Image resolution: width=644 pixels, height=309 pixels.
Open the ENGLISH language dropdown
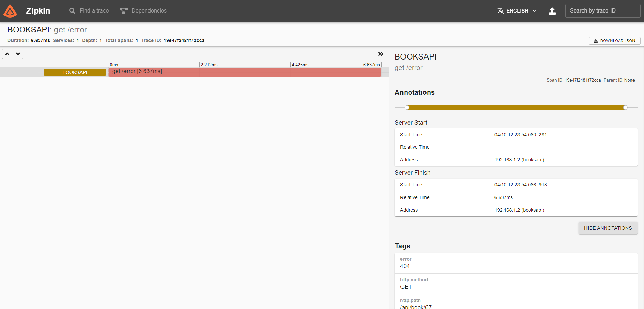pyautogui.click(x=517, y=11)
